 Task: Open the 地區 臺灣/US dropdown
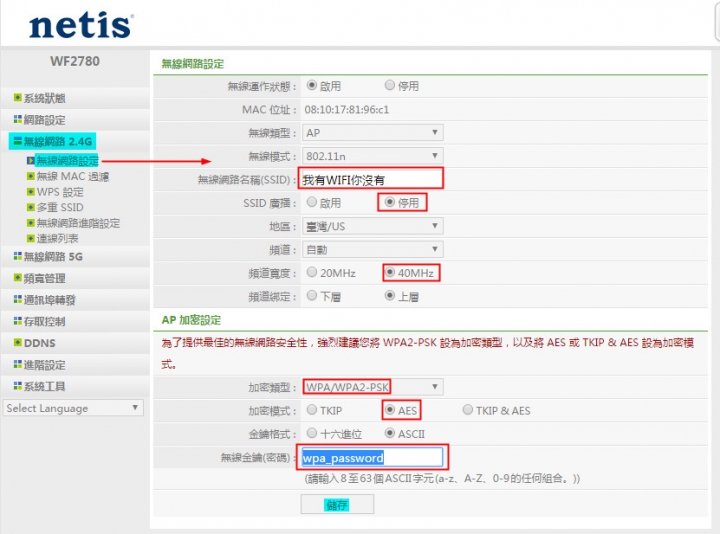(x=372, y=226)
